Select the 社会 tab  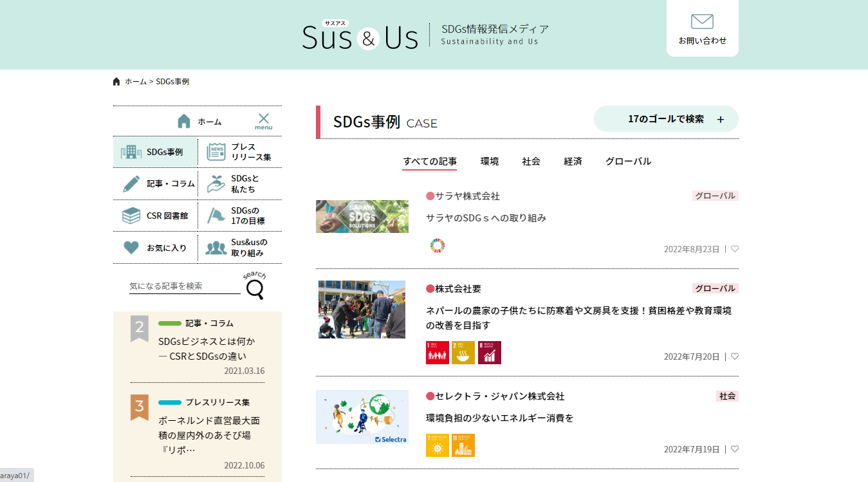click(x=531, y=162)
